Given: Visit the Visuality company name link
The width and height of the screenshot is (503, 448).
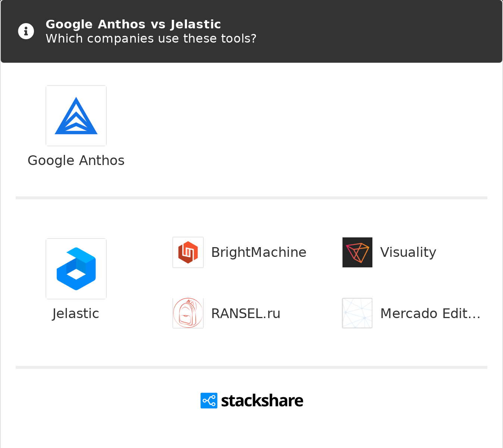Looking at the screenshot, I should point(408,252).
